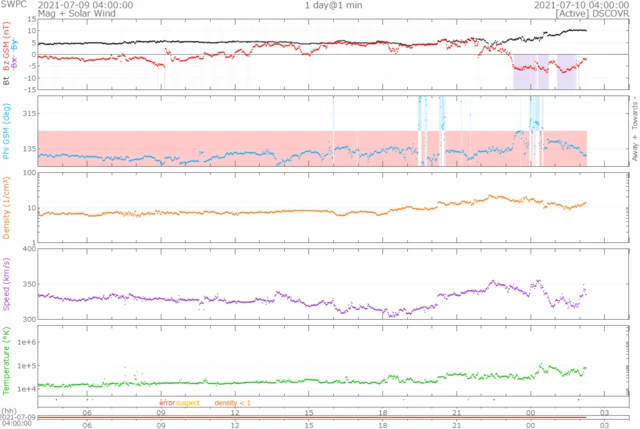Open the 1 day@1 min time span selector
The width and height of the screenshot is (640, 429).
[333, 5]
